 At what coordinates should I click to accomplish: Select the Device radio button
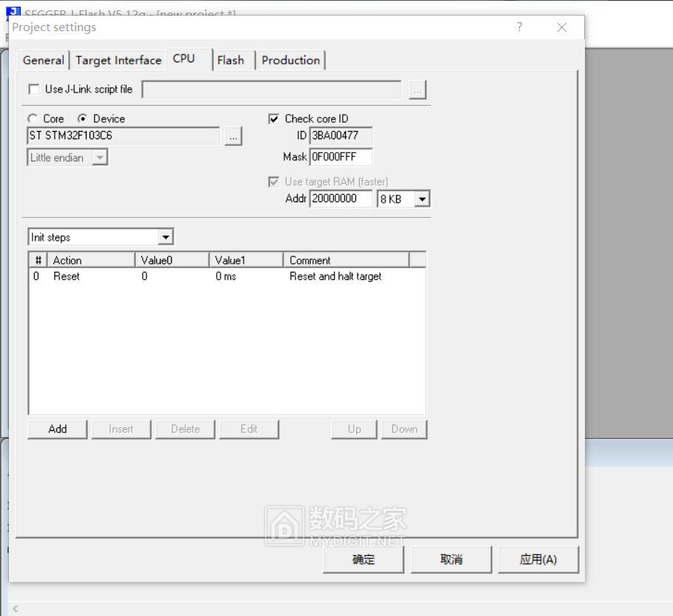pos(83,118)
